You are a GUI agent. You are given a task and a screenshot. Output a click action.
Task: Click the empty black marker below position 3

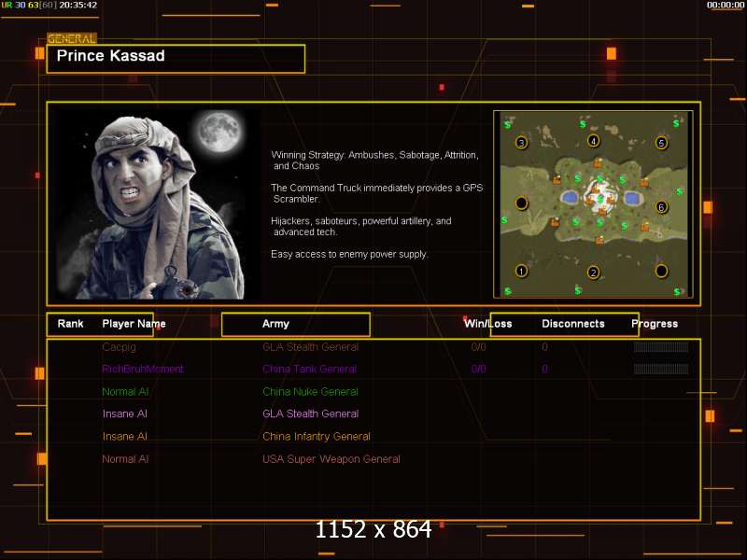coord(522,203)
